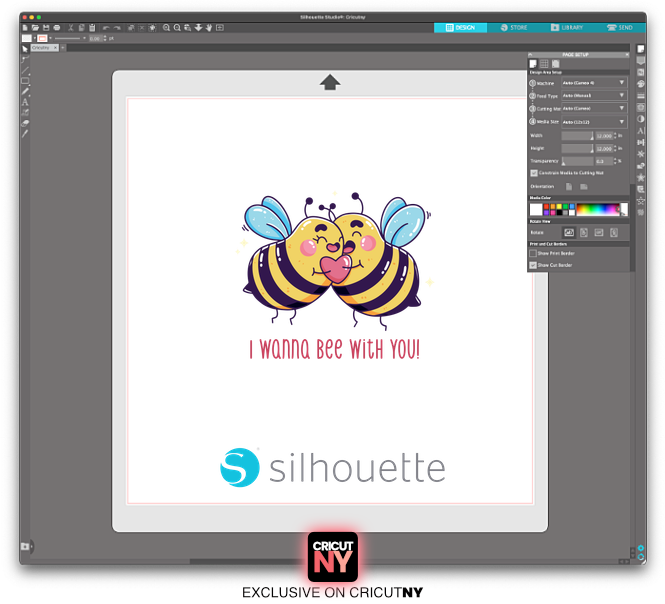Select the Eraser tool
The height and width of the screenshot is (604, 665).
point(25,123)
